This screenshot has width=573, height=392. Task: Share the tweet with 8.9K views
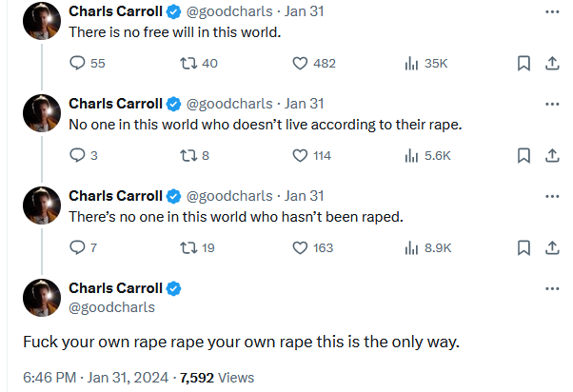pyautogui.click(x=551, y=248)
